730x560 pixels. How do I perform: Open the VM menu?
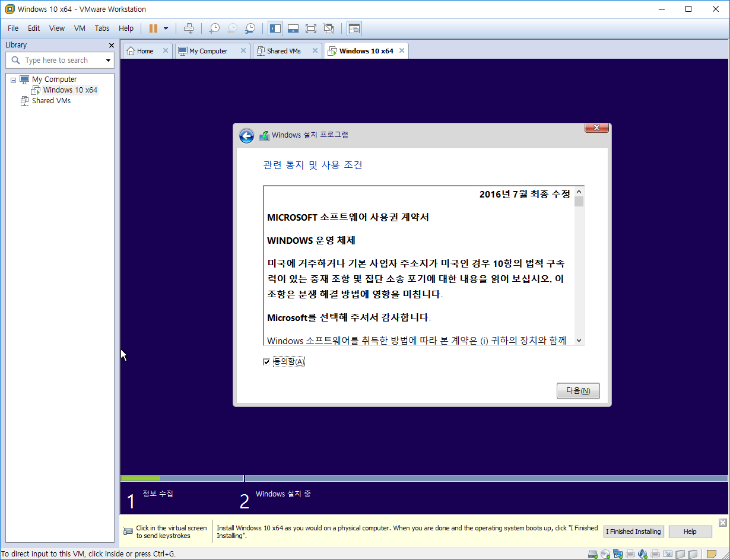pos(80,28)
